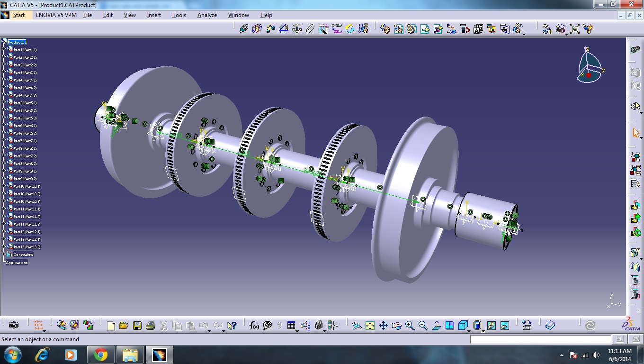Open dropdown under selection grid icon

pyautogui.click(x=45, y=331)
